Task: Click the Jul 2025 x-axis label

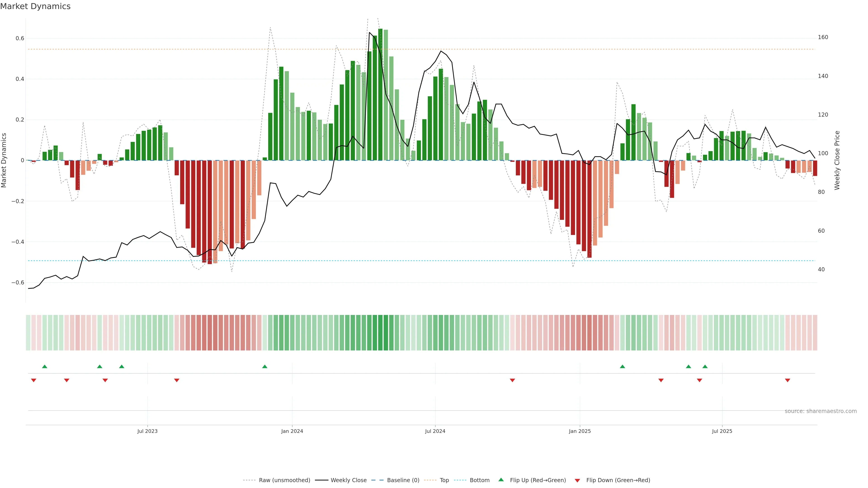Action: click(x=722, y=431)
